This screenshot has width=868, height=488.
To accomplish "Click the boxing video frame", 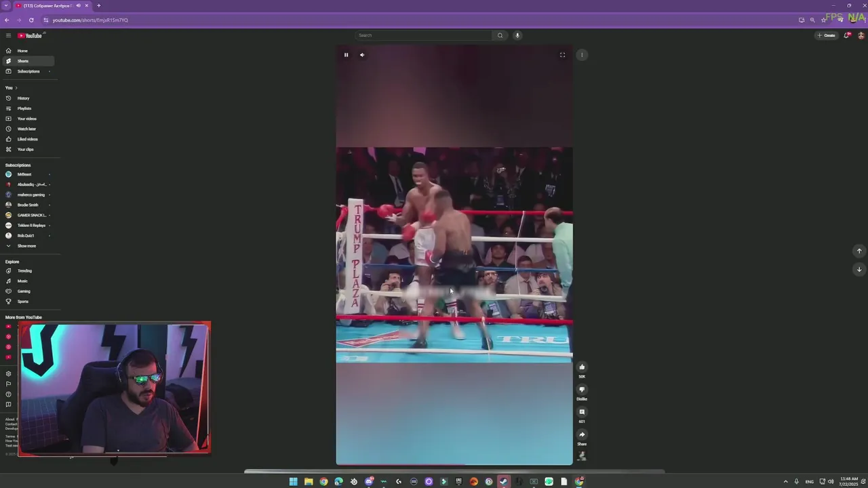I will 454,255.
